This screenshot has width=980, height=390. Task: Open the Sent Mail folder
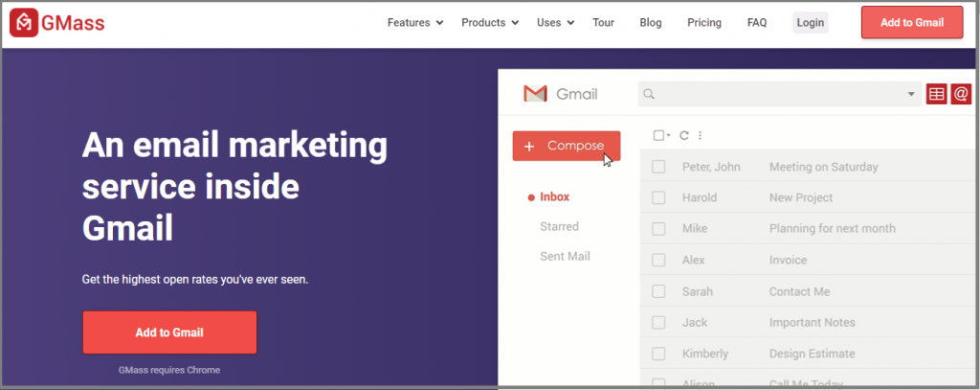coord(565,257)
